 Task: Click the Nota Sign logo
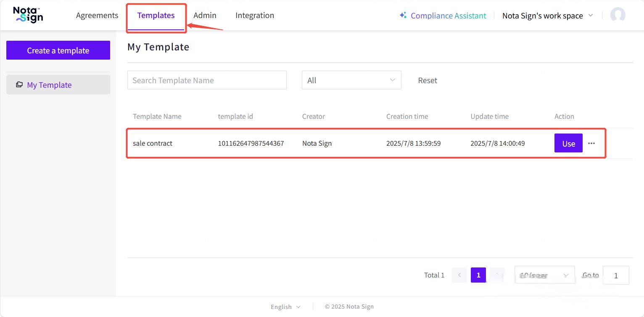coord(28,15)
